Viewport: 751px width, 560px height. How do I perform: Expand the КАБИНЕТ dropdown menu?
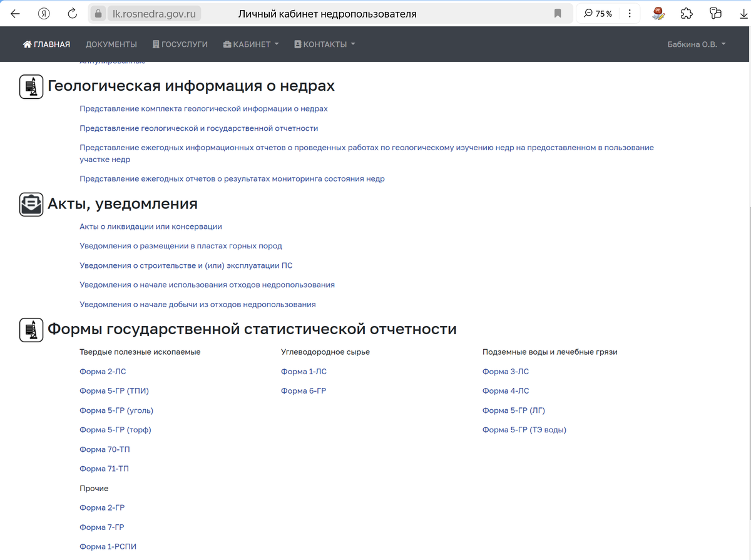[x=251, y=44]
